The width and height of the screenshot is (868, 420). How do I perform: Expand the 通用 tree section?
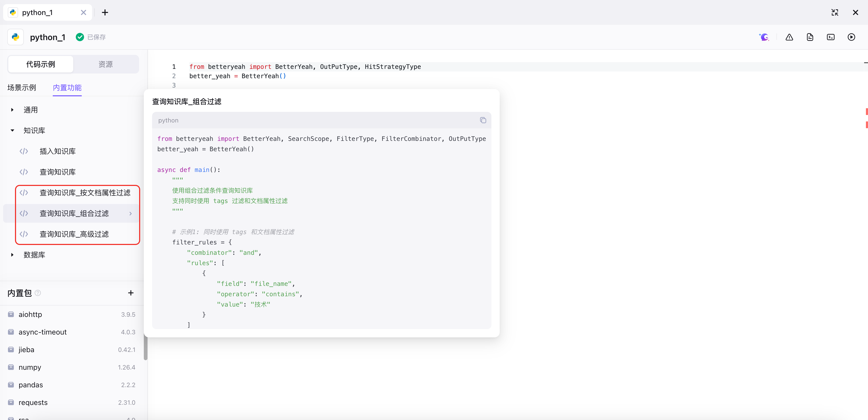pyautogui.click(x=12, y=110)
